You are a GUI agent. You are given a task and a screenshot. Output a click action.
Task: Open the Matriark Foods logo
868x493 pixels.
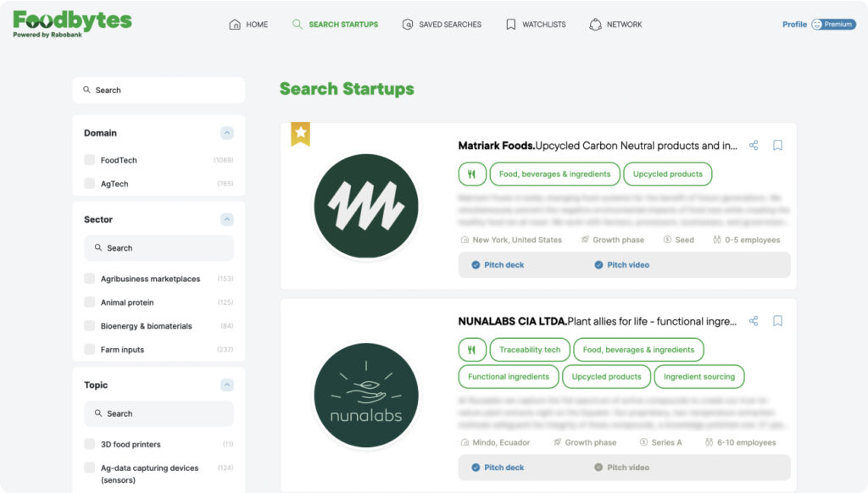click(366, 206)
